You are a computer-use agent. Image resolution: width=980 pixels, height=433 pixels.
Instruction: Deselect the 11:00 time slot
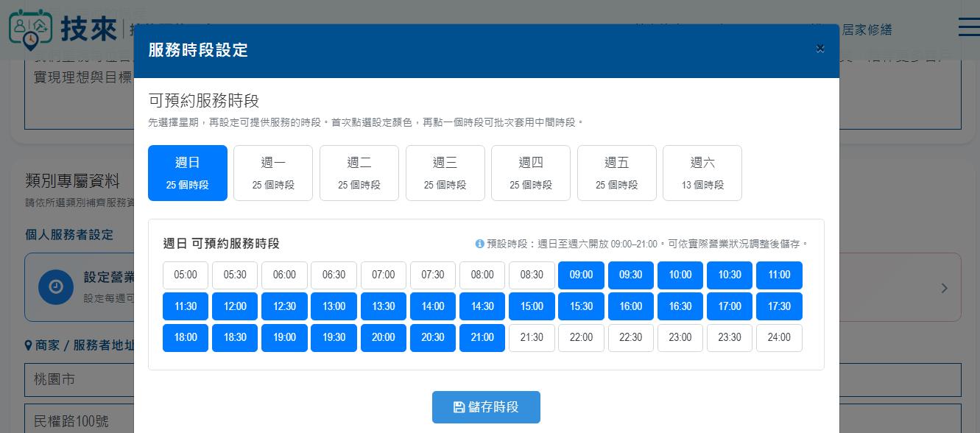779,275
